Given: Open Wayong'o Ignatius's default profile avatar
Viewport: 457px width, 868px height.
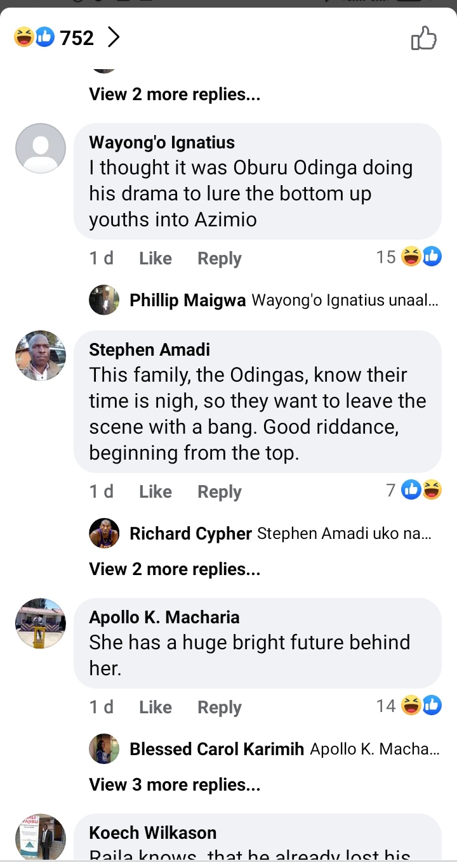Looking at the screenshot, I should pyautogui.click(x=41, y=148).
